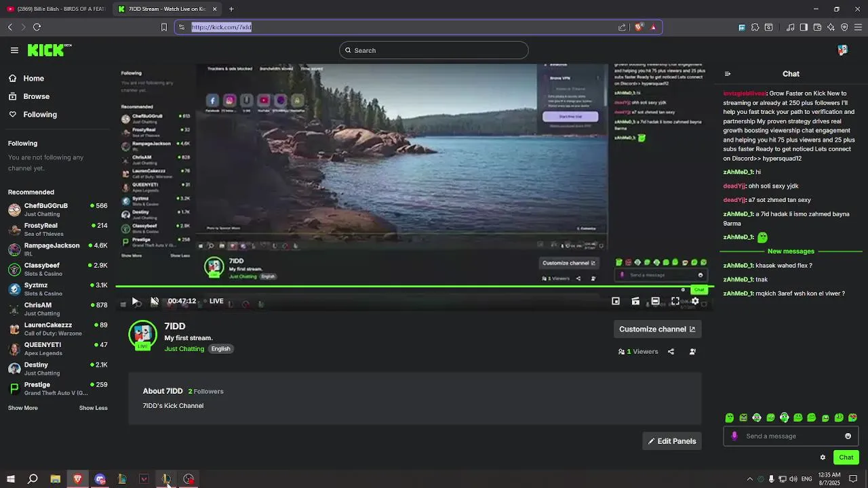The width and height of the screenshot is (868, 488).
Task: Open video player settings gear
Action: (x=695, y=301)
